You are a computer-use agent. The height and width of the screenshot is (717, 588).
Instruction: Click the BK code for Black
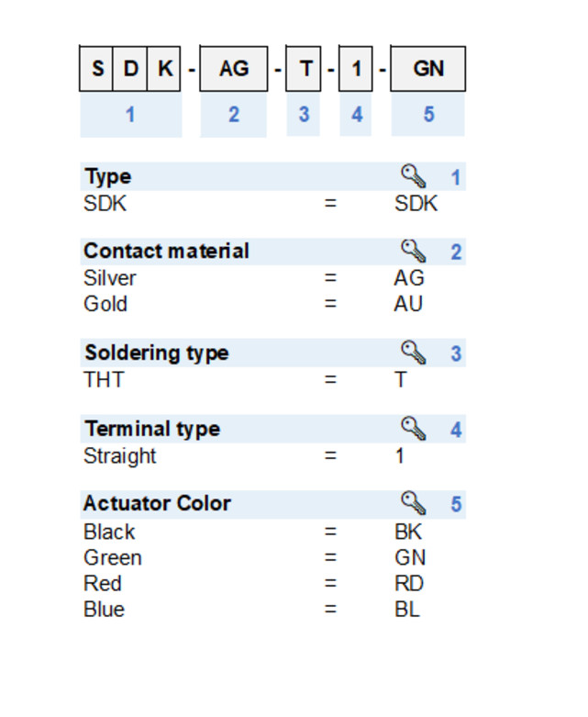point(408,532)
